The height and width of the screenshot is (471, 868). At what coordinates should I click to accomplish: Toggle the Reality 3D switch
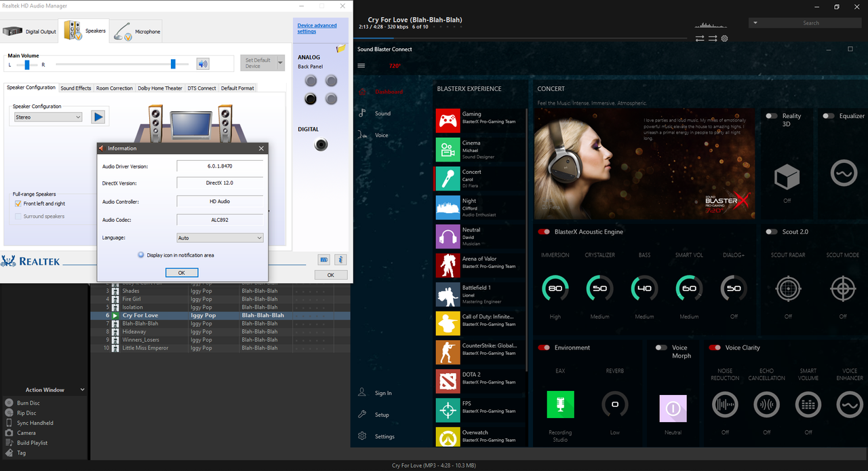[x=772, y=116]
